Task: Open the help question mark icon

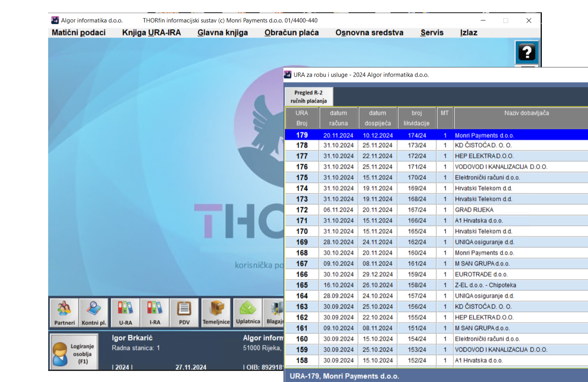Action: 527,52
